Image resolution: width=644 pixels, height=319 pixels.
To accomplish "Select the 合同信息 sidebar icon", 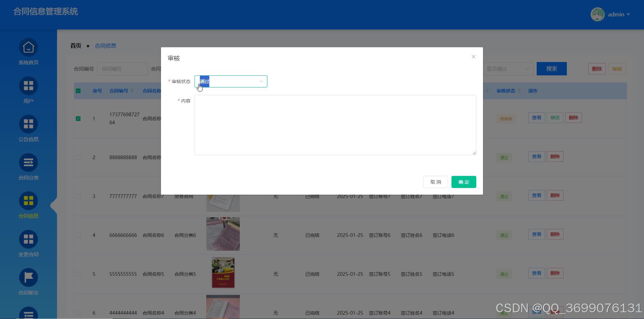I will 29,201.
